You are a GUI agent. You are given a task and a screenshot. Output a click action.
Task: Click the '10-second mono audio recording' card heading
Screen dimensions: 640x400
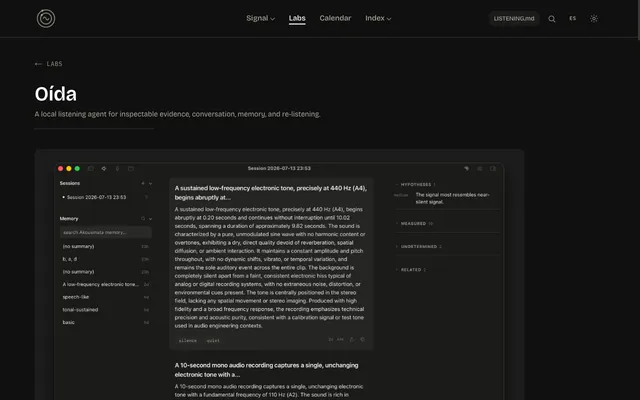(x=267, y=370)
